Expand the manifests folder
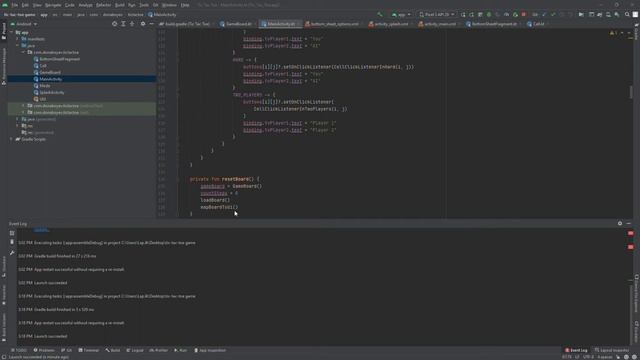 point(18,39)
